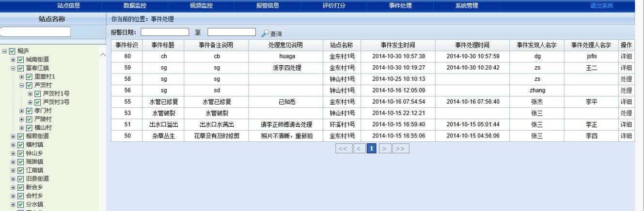Uncheck the 桐庐 root checkbox
This screenshot has width=644, height=211.
(13, 51)
